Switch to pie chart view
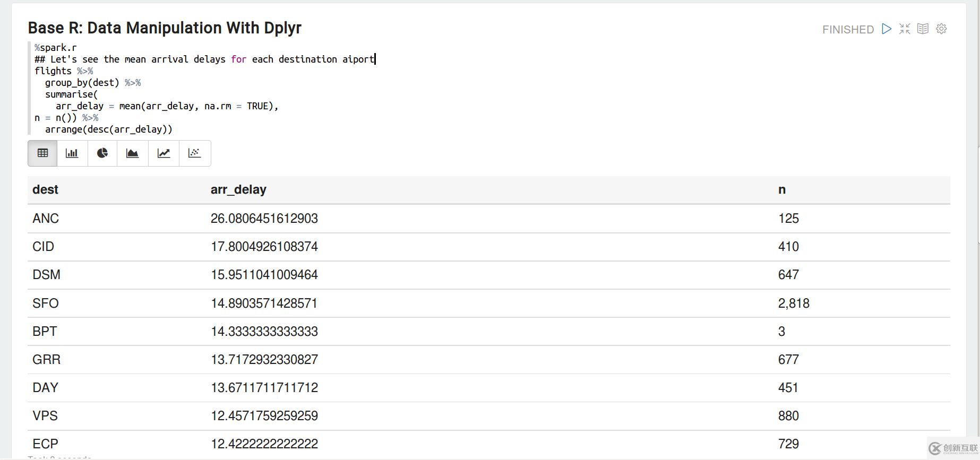This screenshot has height=460, width=980. 102,153
